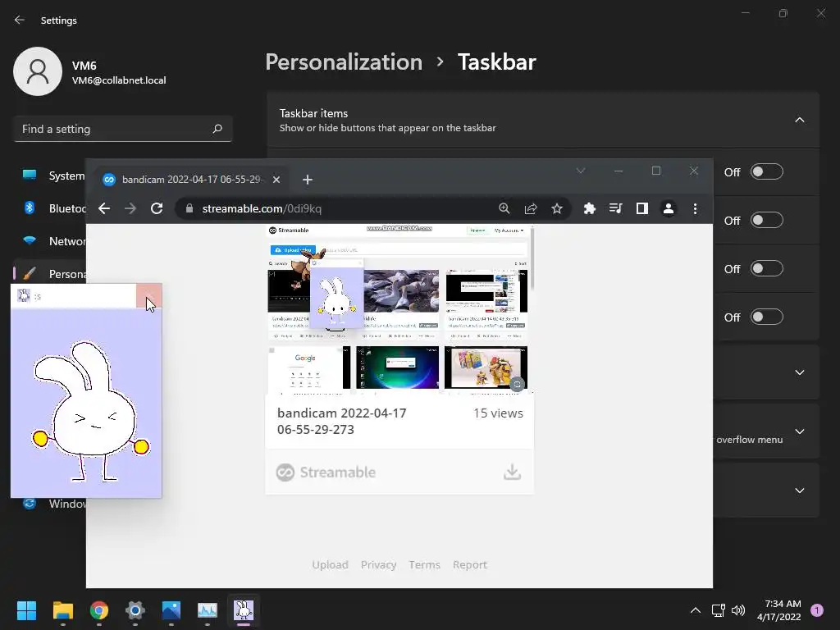Bookmark this tab with star icon
Screen dimensions: 840x630
click(x=557, y=208)
